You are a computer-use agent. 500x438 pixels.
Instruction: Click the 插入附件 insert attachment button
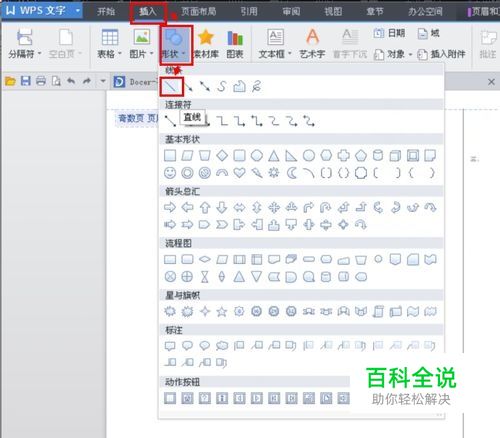[441, 54]
